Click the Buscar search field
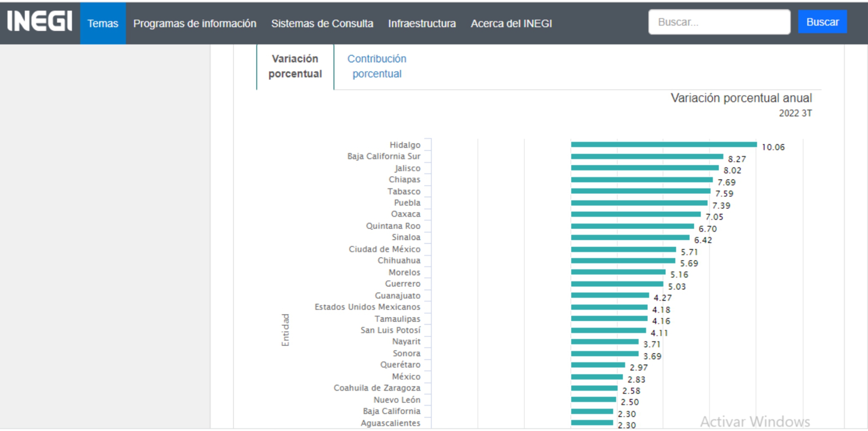Image resolution: width=868 pixels, height=431 pixels. (x=719, y=22)
